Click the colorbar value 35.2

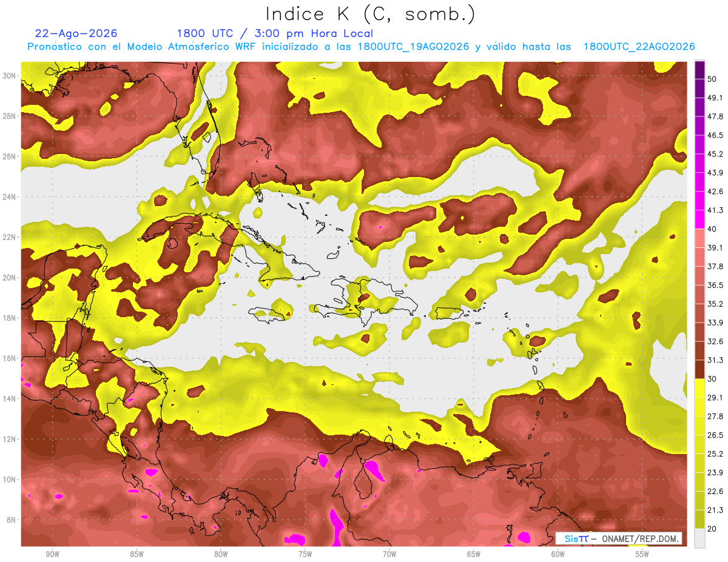tap(715, 304)
